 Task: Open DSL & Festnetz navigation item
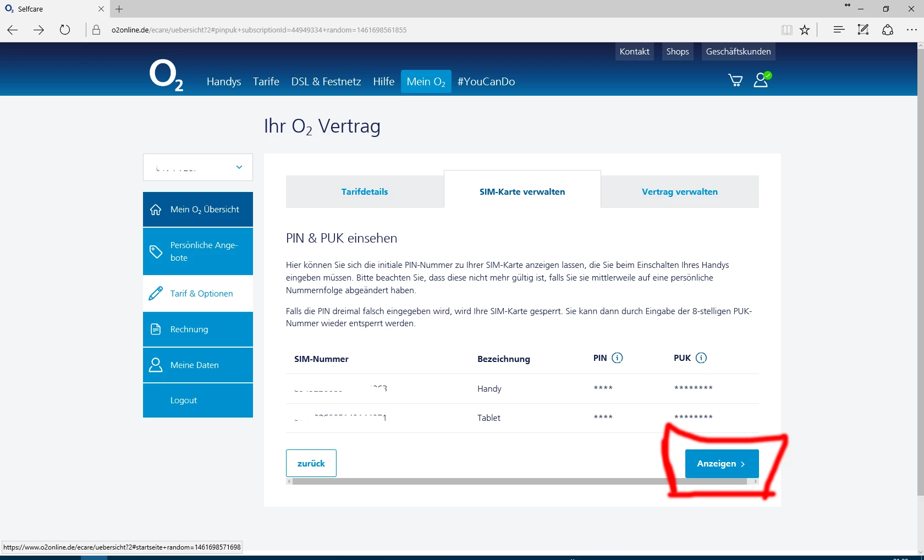[326, 81]
